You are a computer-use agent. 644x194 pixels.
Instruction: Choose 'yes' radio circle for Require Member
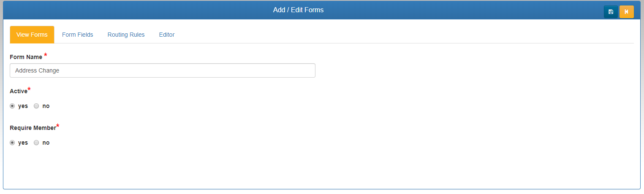(12, 143)
